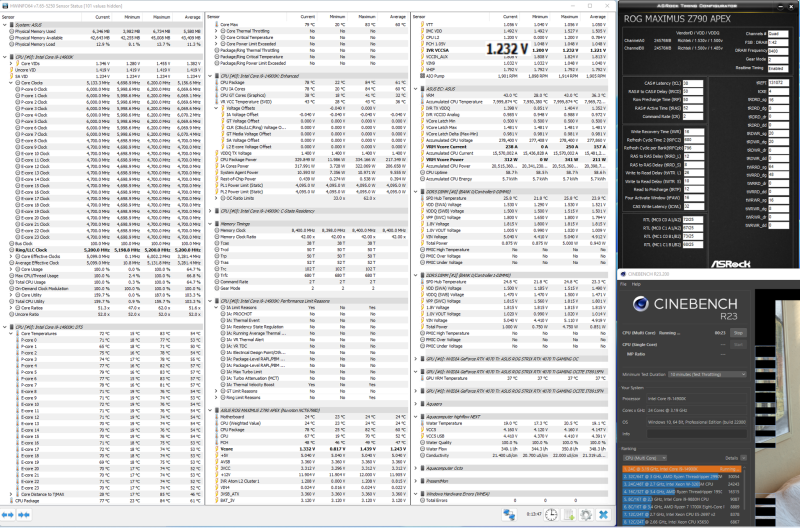Click the Memory Clock sensor icon
Image resolution: width=800 pixels, height=528 pixels.
[217, 230]
